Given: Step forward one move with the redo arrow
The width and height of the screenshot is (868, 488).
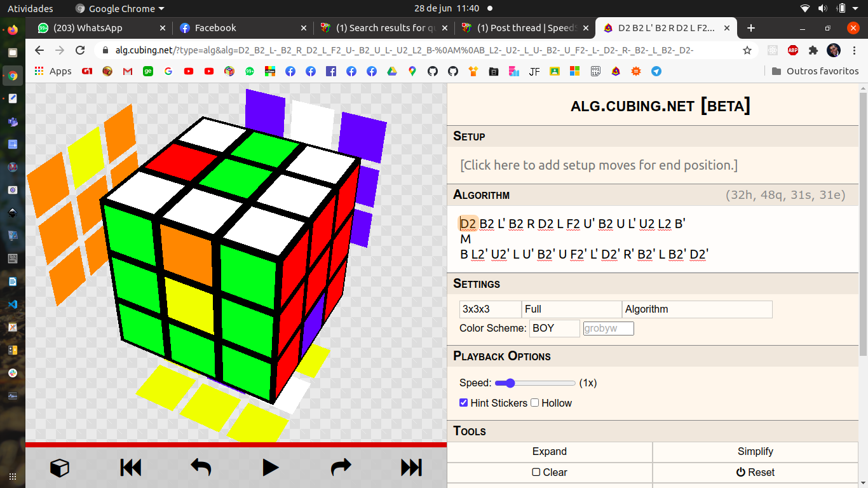Looking at the screenshot, I should click(x=341, y=468).
